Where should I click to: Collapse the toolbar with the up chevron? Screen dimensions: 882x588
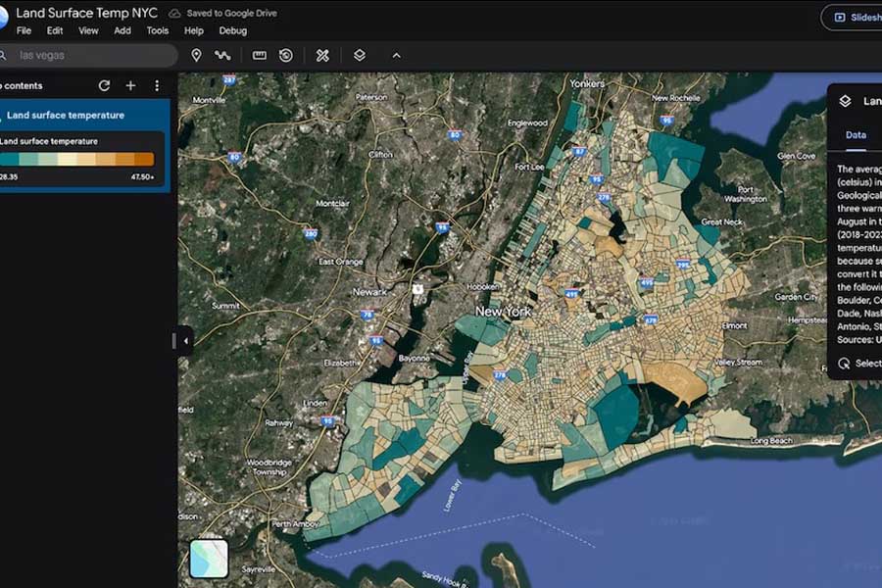click(x=397, y=55)
